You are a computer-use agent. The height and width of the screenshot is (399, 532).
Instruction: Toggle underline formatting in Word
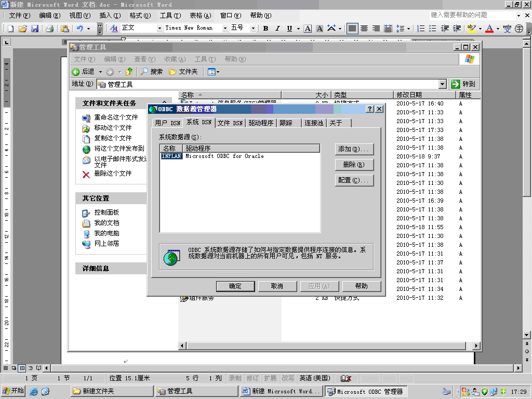tap(290, 29)
